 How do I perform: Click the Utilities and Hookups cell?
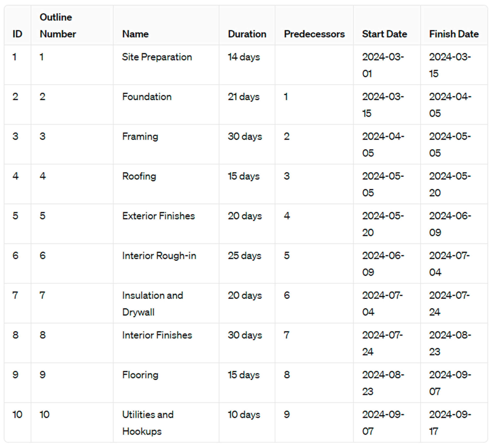[x=148, y=423]
